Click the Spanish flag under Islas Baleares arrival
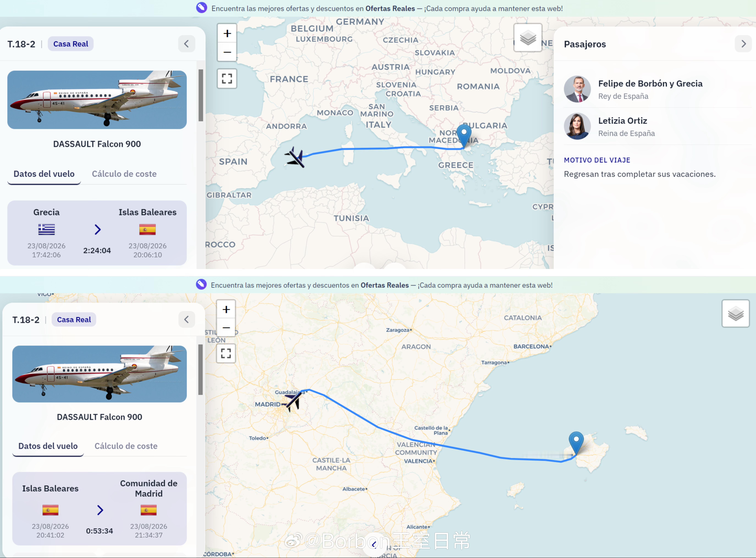The image size is (756, 558). (147, 229)
